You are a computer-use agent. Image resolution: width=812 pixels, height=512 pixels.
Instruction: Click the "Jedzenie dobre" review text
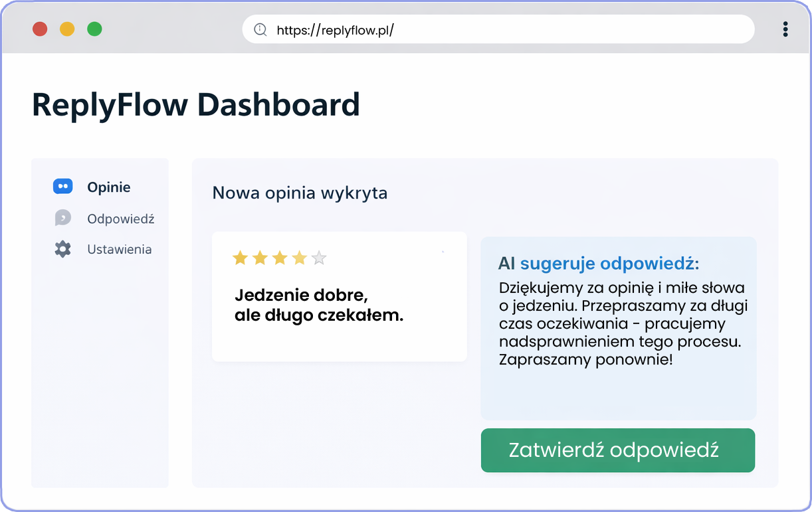(319, 305)
